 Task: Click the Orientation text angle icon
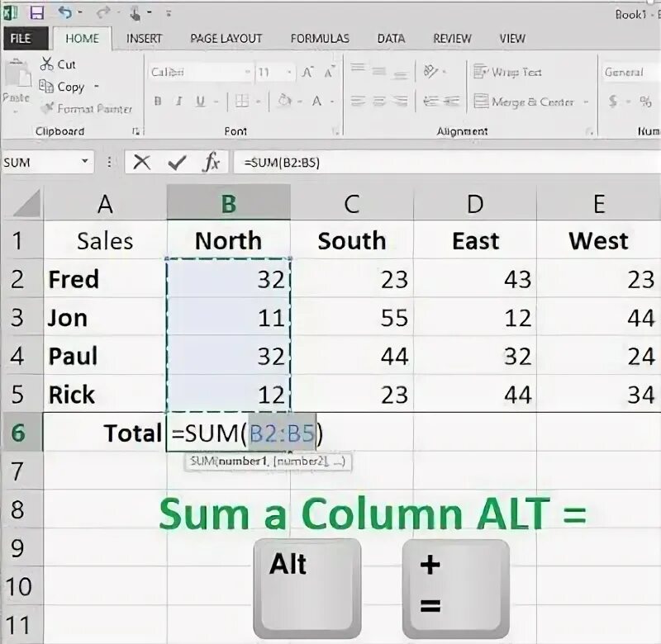click(x=430, y=72)
